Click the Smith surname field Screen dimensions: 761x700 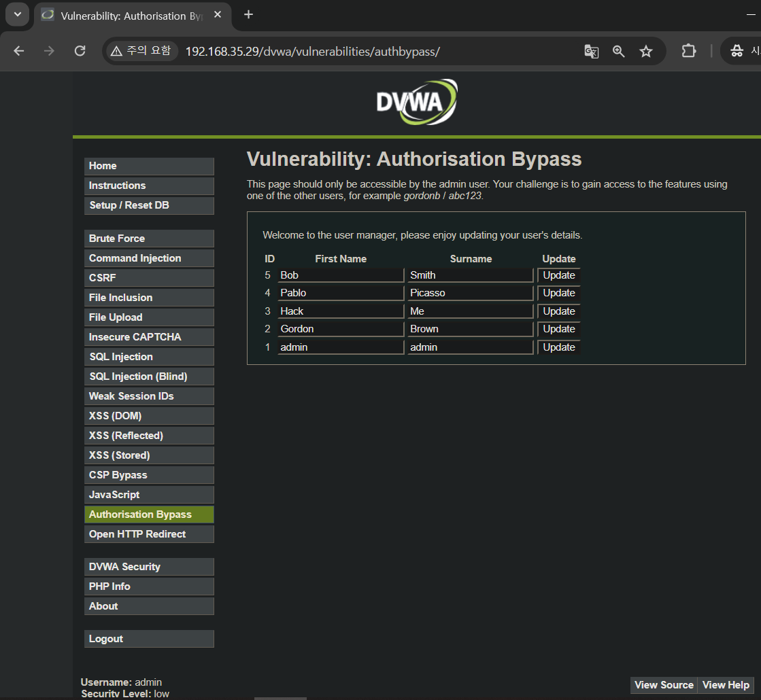471,275
